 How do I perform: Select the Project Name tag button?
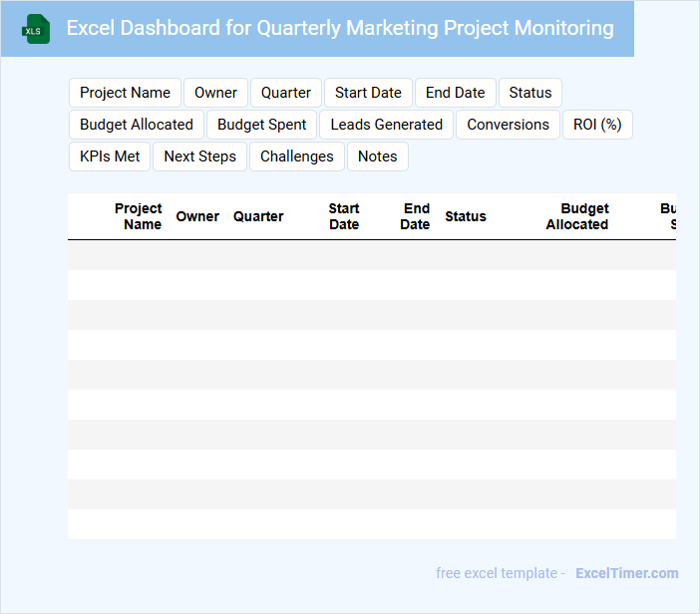point(125,93)
